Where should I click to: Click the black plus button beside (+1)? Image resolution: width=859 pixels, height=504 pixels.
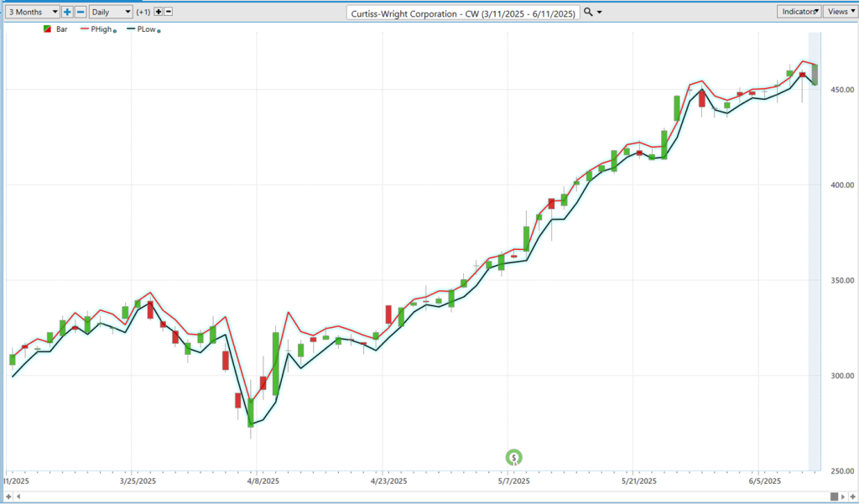click(x=158, y=12)
